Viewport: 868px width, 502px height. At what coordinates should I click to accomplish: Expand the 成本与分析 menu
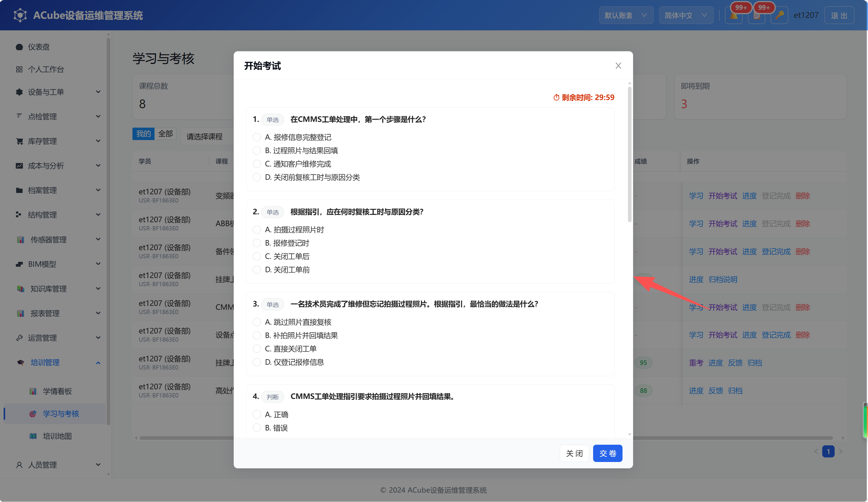click(98, 166)
